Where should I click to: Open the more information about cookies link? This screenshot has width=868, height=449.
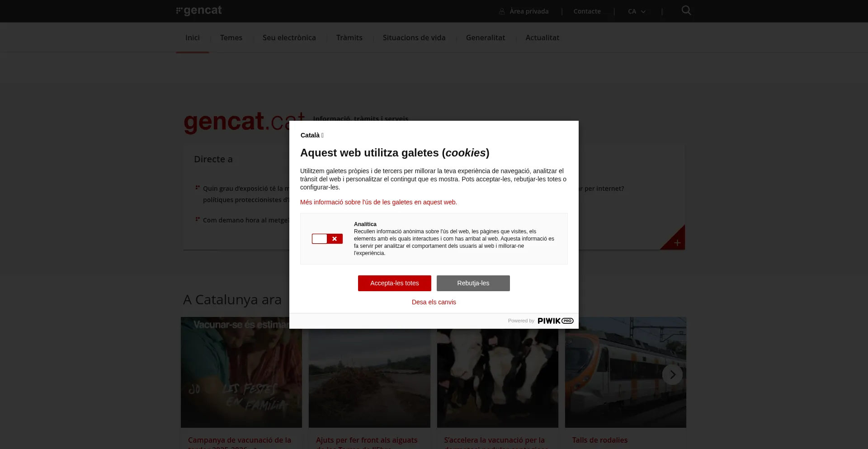[378, 202]
